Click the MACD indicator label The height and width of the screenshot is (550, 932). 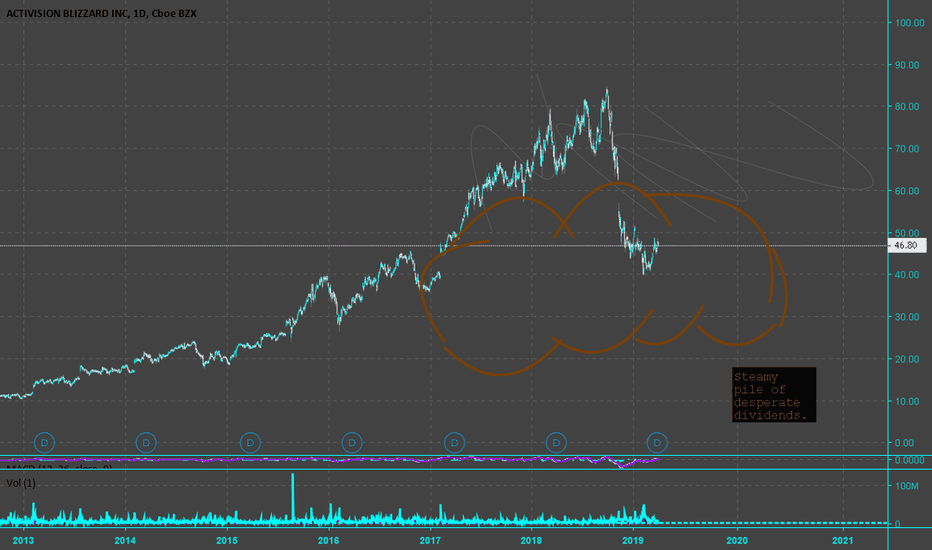58,467
